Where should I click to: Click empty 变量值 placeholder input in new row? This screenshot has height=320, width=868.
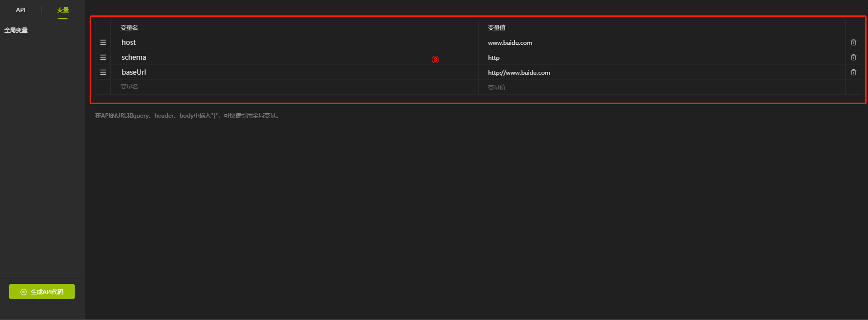click(662, 87)
